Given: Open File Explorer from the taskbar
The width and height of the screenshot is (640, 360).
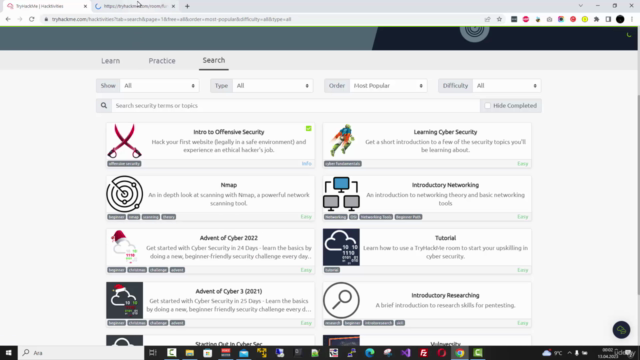Looking at the screenshot, I should pyautogui.click(x=189, y=353).
